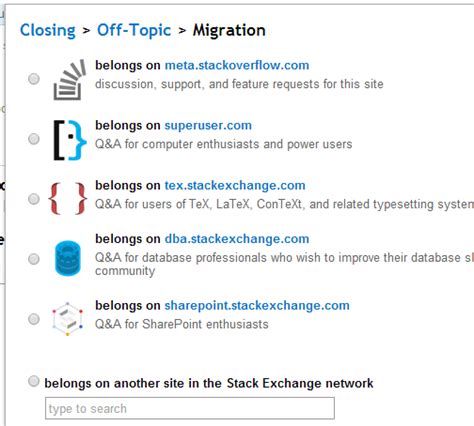Image resolution: width=474 pixels, height=426 pixels.
Task: Open the tex.stackexchange.com link
Action: coord(235,185)
